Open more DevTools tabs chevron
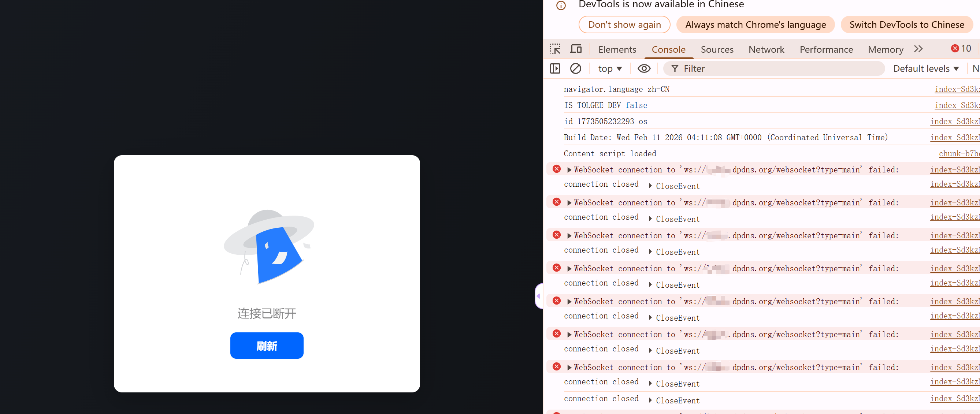The width and height of the screenshot is (980, 414). point(918,49)
